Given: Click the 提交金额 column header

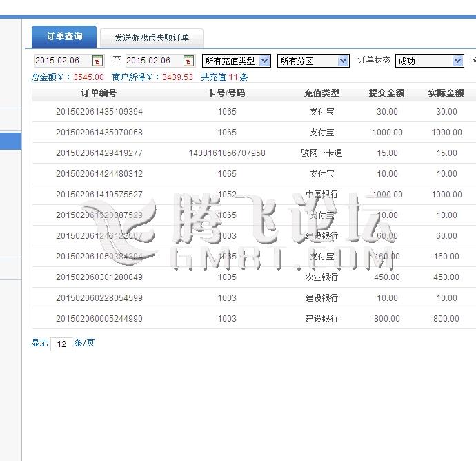Looking at the screenshot, I should (387, 93).
